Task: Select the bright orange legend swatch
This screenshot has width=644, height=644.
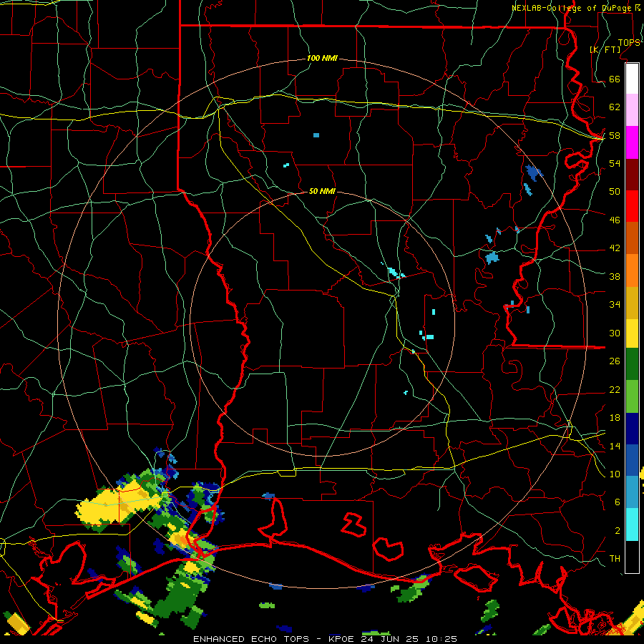Action: (x=632, y=270)
